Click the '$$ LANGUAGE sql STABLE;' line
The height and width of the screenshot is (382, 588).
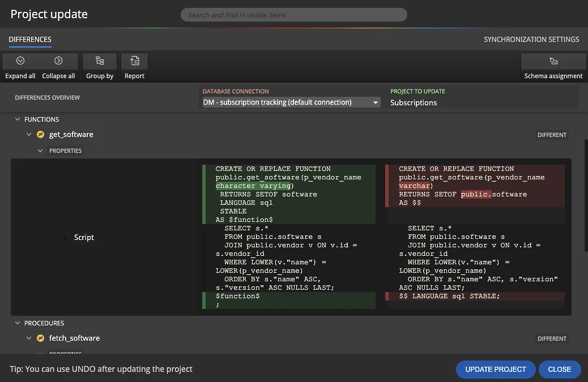(x=449, y=296)
